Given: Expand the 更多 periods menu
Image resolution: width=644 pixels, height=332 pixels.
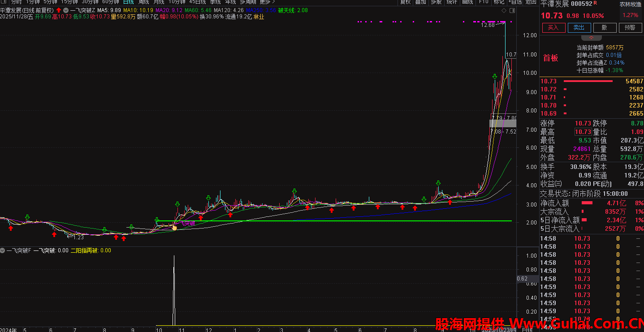Looking at the screenshot, I should coord(267,2).
